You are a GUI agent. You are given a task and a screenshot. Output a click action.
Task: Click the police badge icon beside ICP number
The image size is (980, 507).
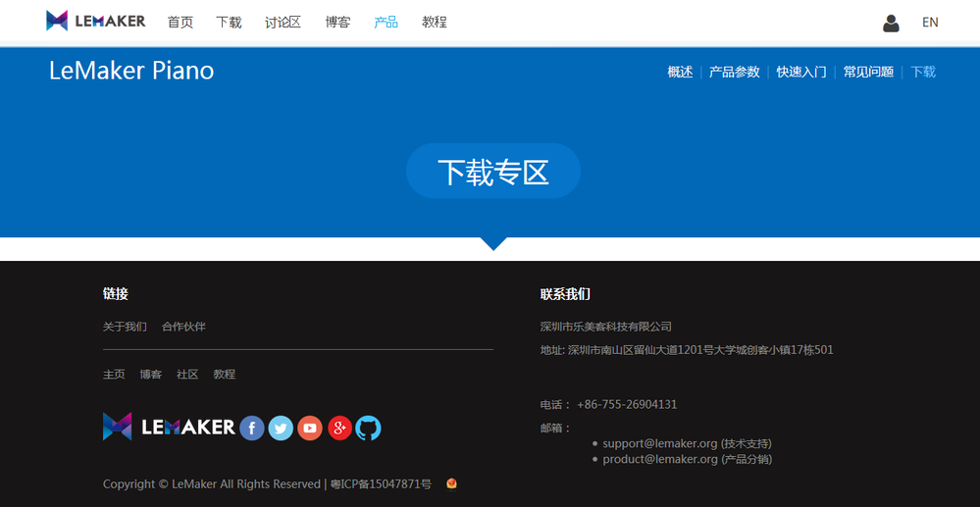[x=451, y=483]
